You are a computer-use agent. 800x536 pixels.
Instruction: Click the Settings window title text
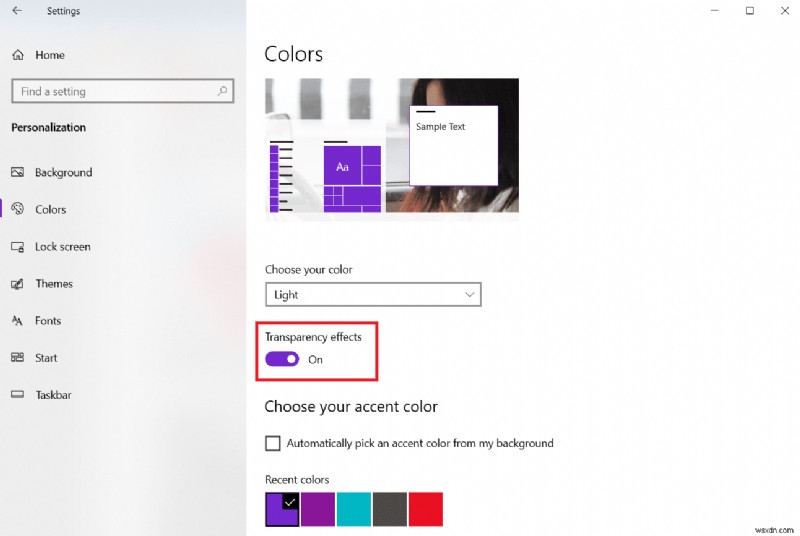click(63, 11)
